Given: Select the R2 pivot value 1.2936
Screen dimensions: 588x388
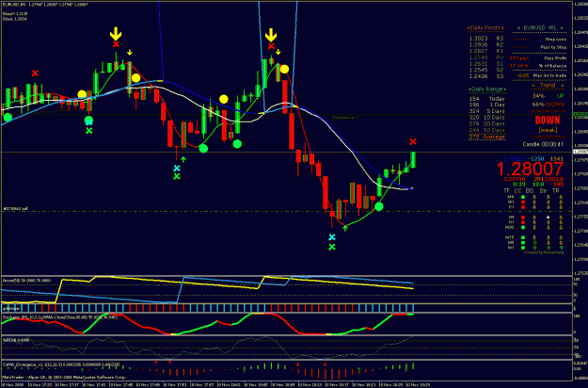Looking at the screenshot, I should tap(478, 44).
